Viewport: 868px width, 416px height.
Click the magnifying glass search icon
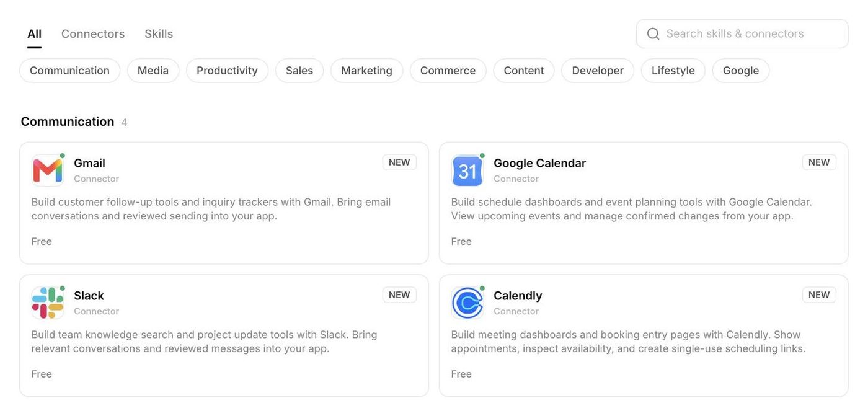coord(653,34)
